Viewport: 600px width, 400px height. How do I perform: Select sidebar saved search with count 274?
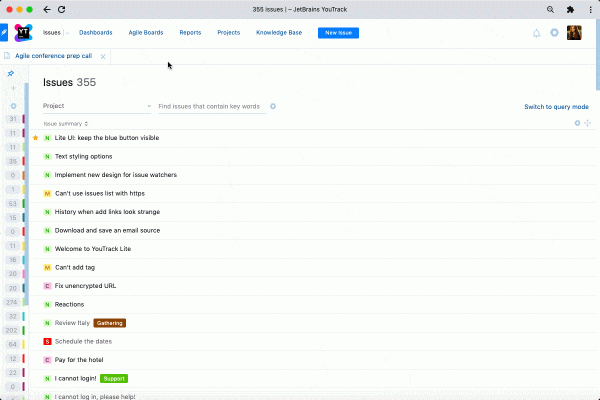click(x=13, y=302)
